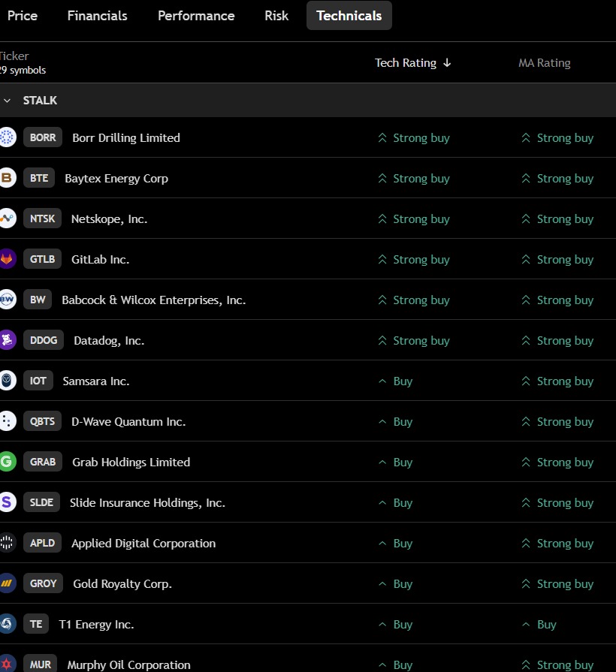Open the Price tab

(x=23, y=16)
